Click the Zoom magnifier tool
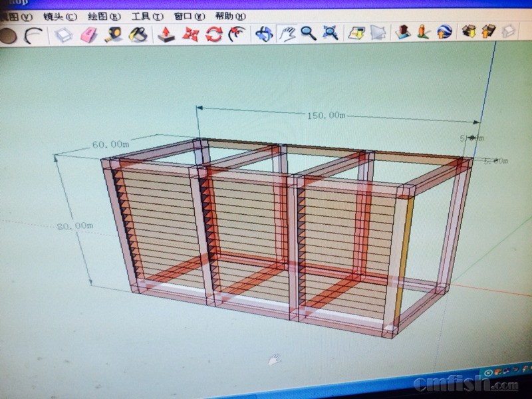 click(308, 33)
